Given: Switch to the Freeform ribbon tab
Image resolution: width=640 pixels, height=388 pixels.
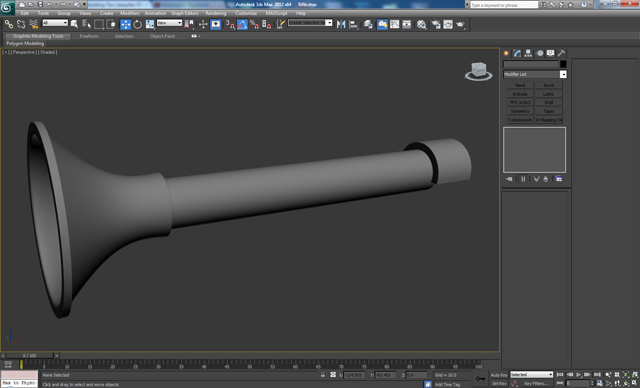Looking at the screenshot, I should click(89, 36).
